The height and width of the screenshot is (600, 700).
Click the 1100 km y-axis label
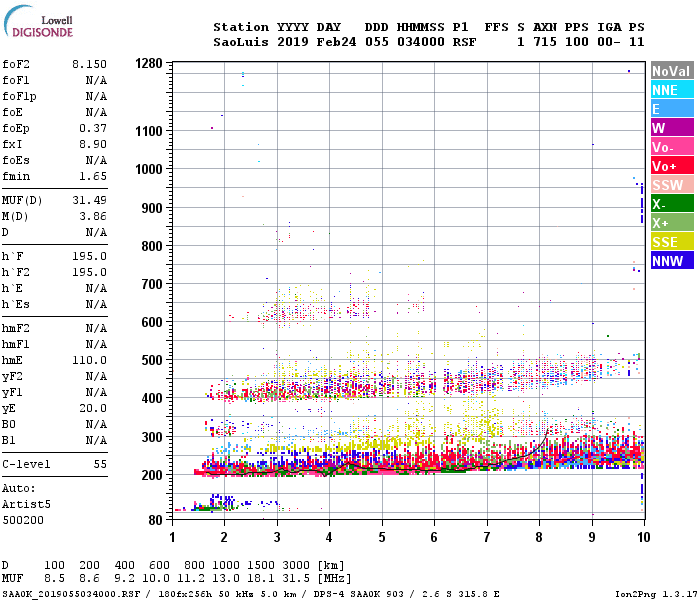coord(149,131)
